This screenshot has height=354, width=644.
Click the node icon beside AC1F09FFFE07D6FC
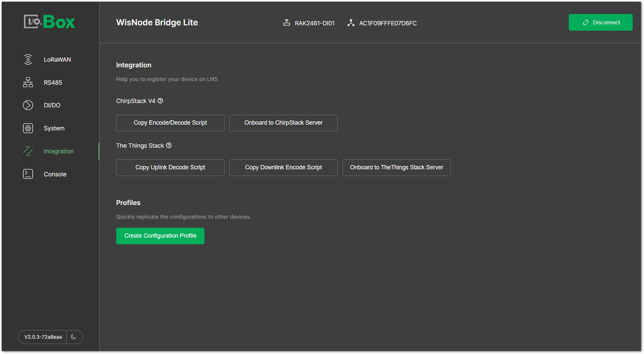pos(351,23)
